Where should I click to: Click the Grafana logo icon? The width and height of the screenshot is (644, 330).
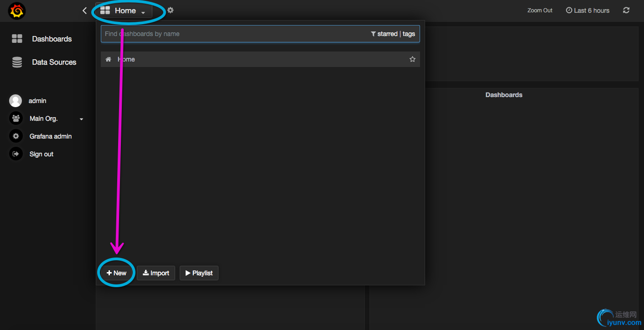(x=16, y=10)
